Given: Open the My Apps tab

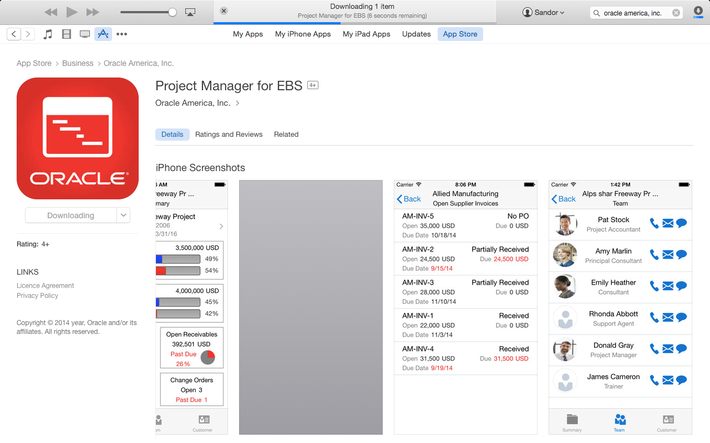Looking at the screenshot, I should coord(248,34).
